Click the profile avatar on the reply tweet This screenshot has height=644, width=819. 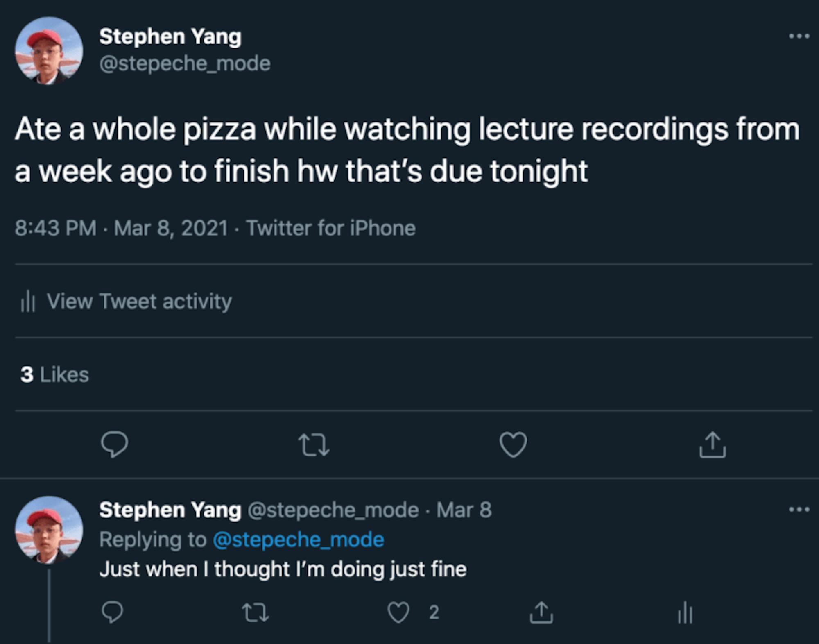[x=49, y=530]
